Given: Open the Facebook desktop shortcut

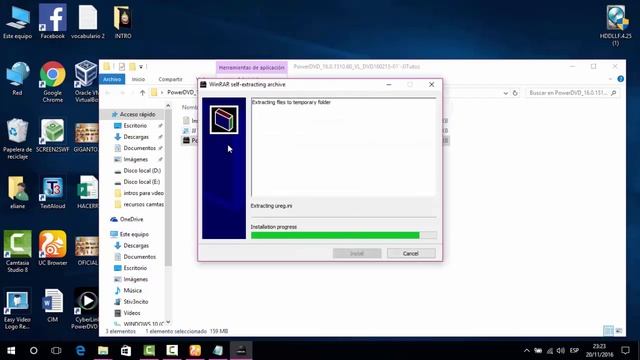Looking at the screenshot, I should point(52,22).
